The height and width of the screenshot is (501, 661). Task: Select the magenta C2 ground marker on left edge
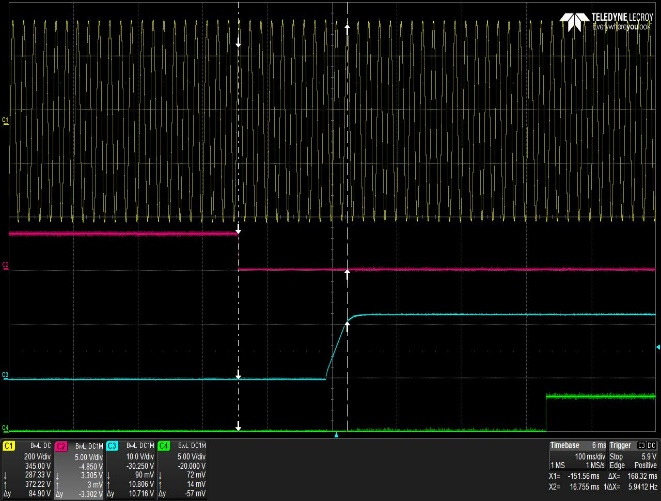pyautogui.click(x=5, y=267)
